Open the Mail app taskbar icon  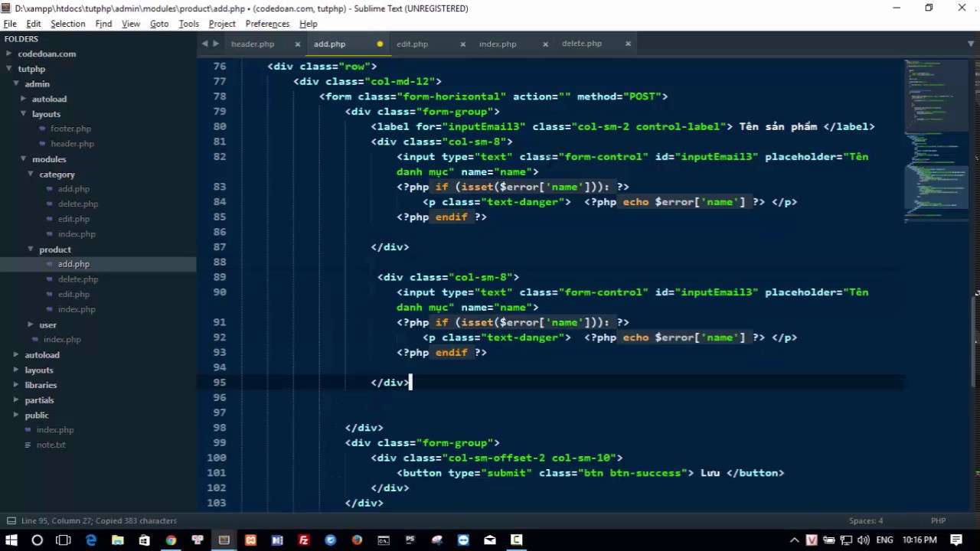(x=490, y=540)
